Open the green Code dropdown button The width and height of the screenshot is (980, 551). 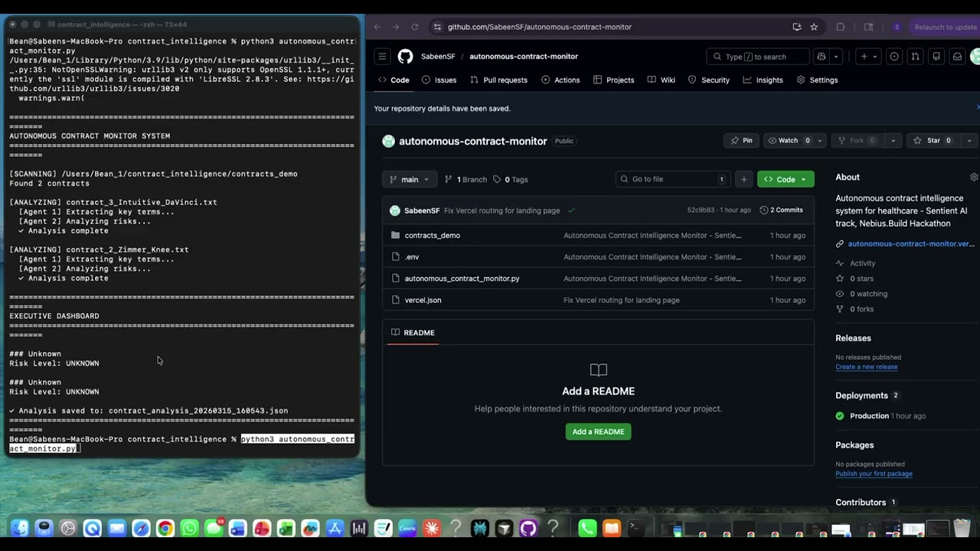click(x=786, y=179)
